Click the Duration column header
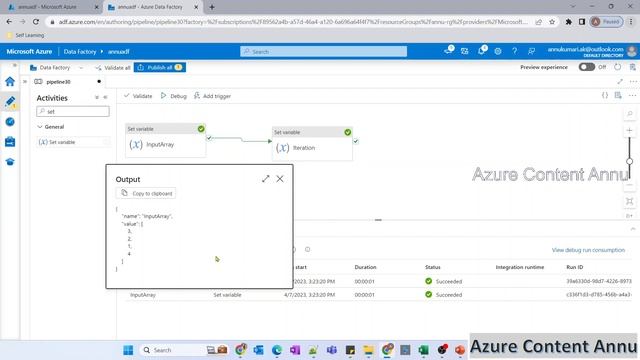Viewport: 640px width, 360px height. point(365,267)
